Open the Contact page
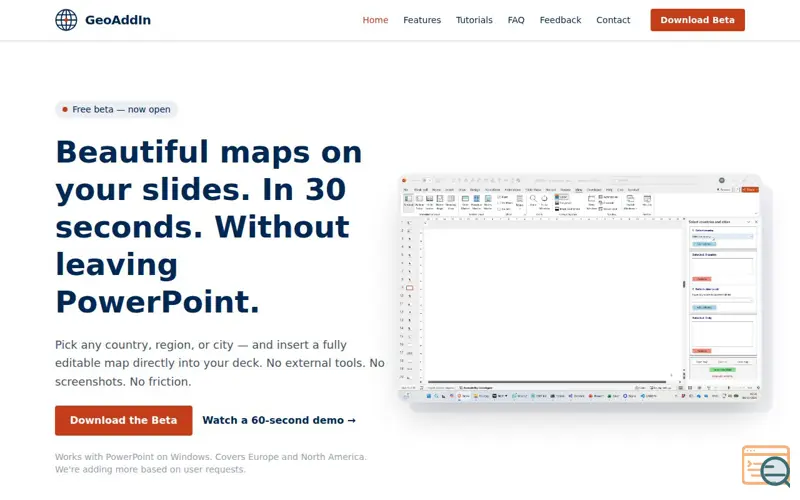The image size is (800, 500). pos(613,20)
